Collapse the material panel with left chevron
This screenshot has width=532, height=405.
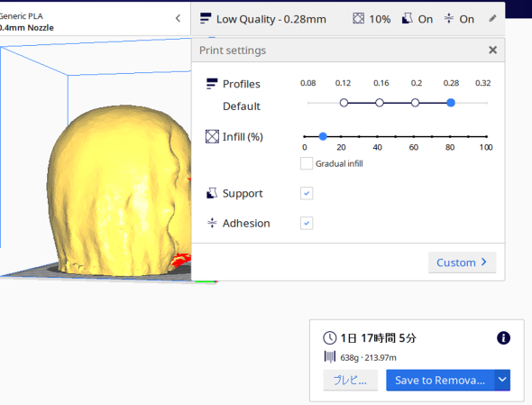point(179,18)
